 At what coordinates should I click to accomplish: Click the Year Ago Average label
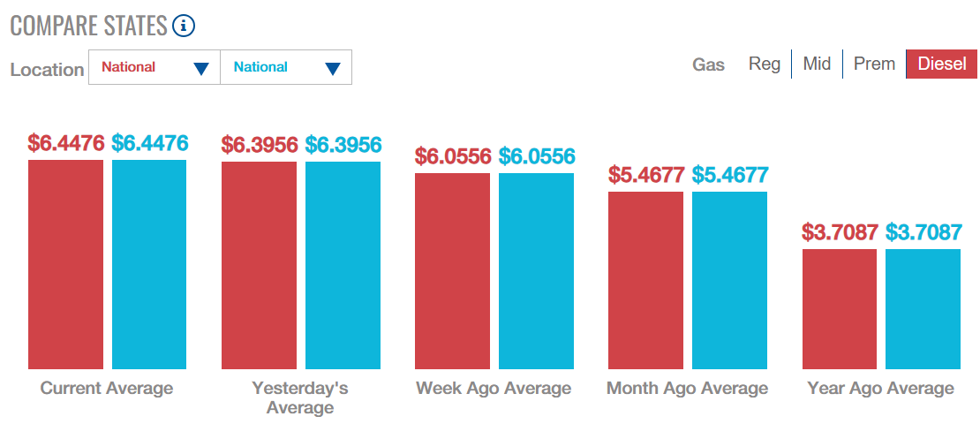[880, 389]
